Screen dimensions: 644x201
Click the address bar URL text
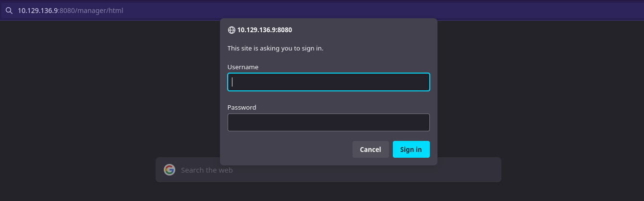pos(71,10)
